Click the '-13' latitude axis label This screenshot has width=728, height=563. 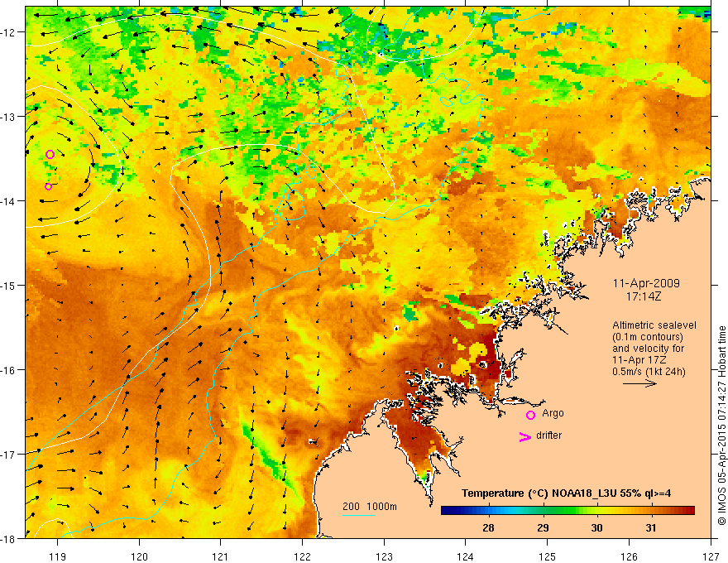click(x=8, y=117)
